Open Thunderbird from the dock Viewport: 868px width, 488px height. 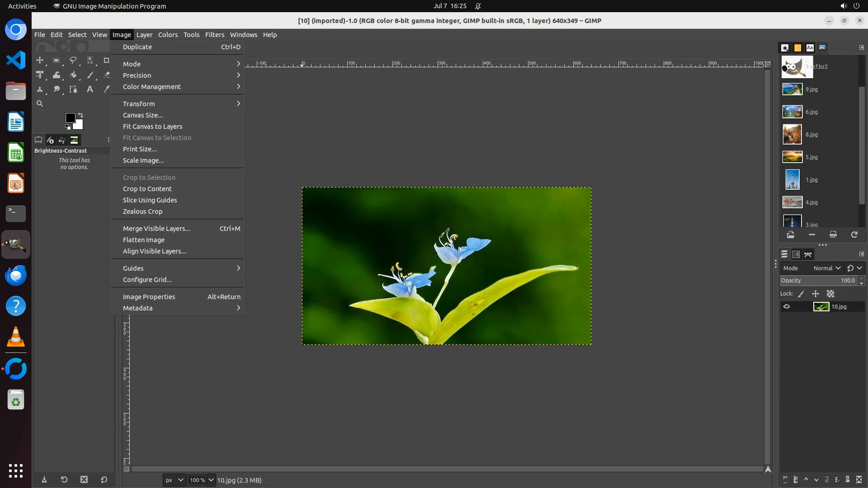[16, 275]
